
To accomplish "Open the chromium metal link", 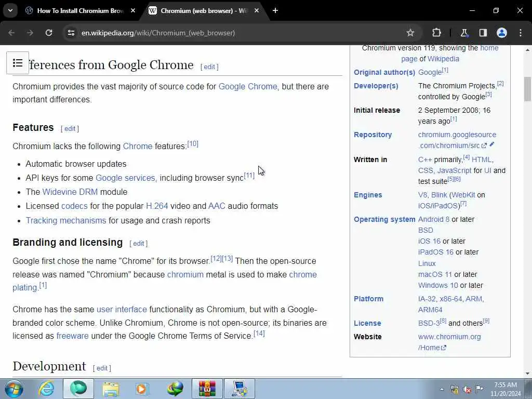I will click(185, 274).
